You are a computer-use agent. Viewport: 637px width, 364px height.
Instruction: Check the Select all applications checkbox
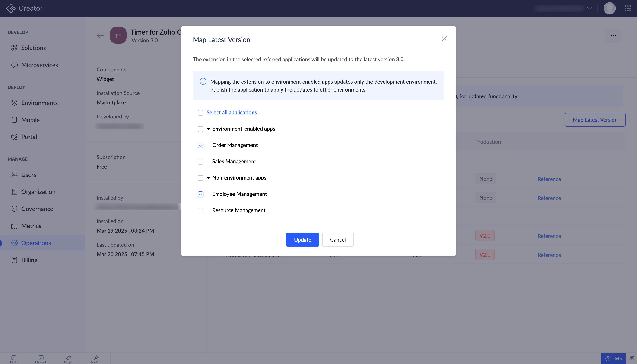pyautogui.click(x=201, y=113)
